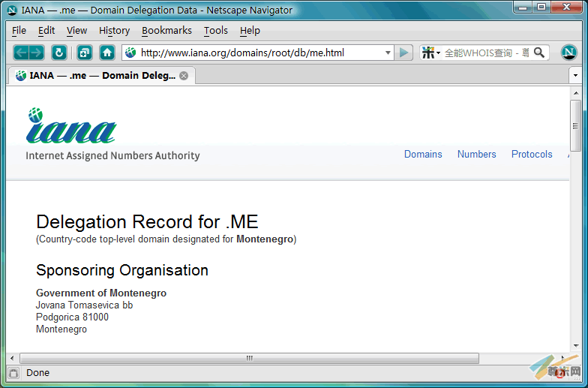
Task: Click the Podgorica 81000 line
Action: coord(72,317)
